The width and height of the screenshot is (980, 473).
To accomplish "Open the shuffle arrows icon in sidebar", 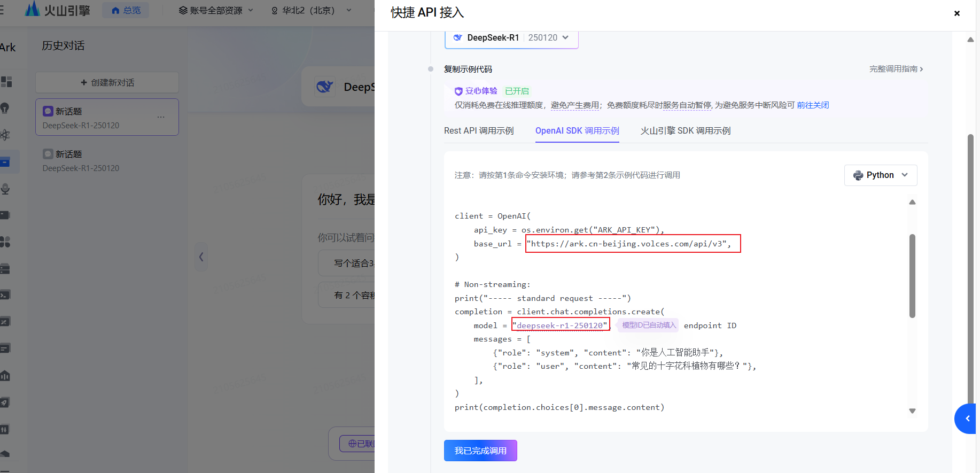I will 5,322.
